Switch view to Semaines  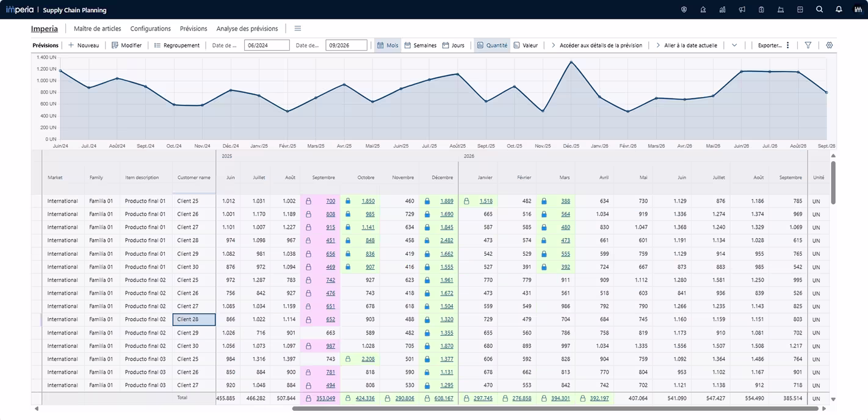[420, 45]
